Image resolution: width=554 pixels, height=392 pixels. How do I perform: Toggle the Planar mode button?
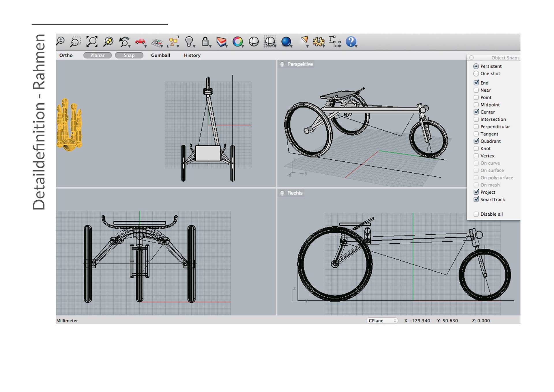coord(98,55)
